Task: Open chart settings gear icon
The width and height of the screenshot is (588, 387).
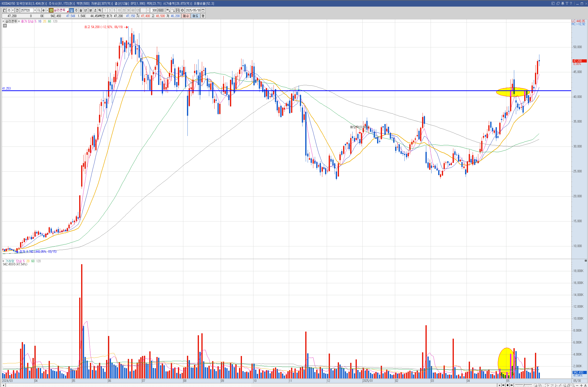Action: coord(182,10)
